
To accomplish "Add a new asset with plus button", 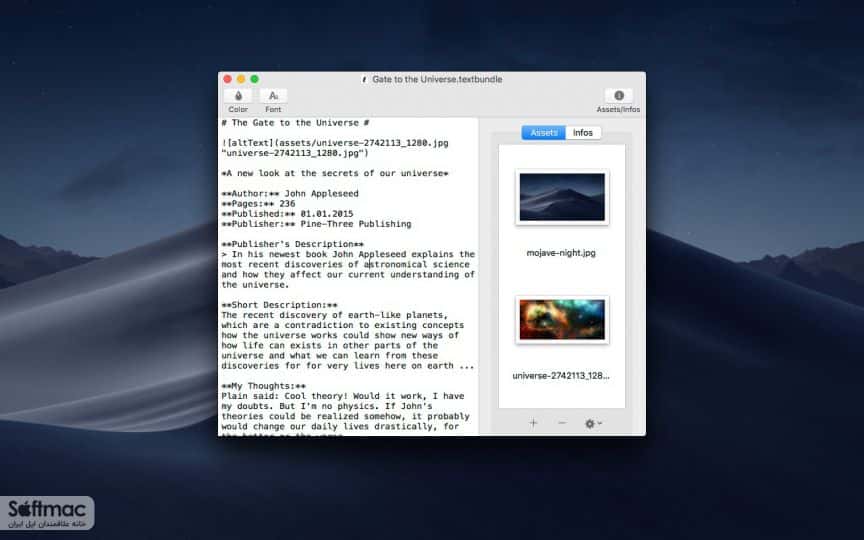I will pyautogui.click(x=533, y=423).
